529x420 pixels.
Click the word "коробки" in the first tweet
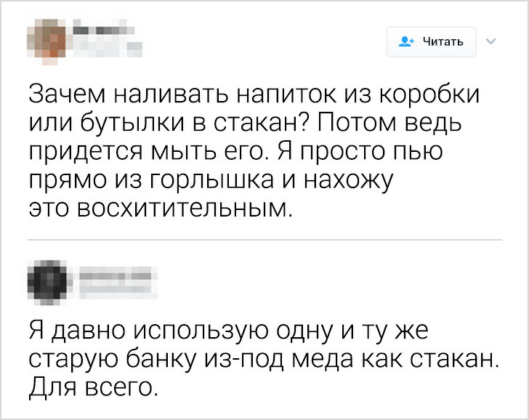point(434,95)
